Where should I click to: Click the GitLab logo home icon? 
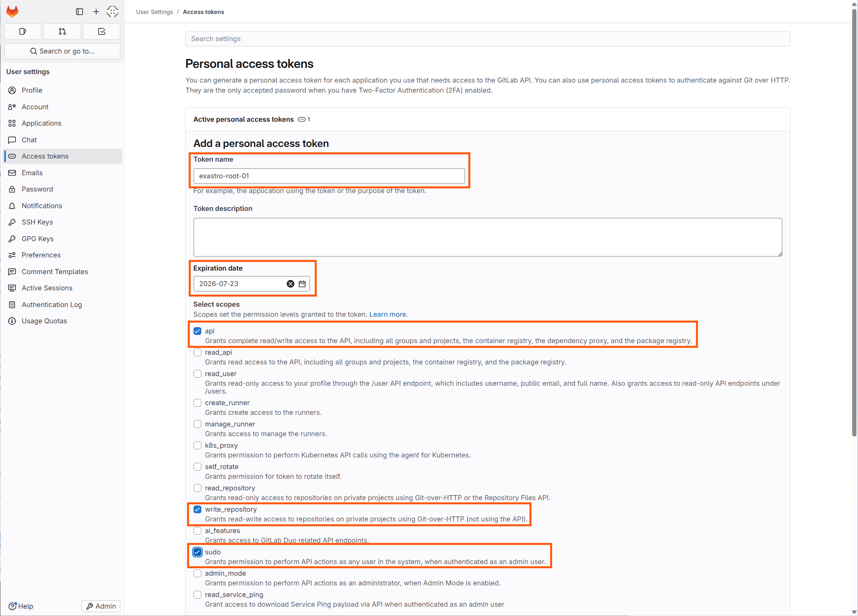(12, 12)
